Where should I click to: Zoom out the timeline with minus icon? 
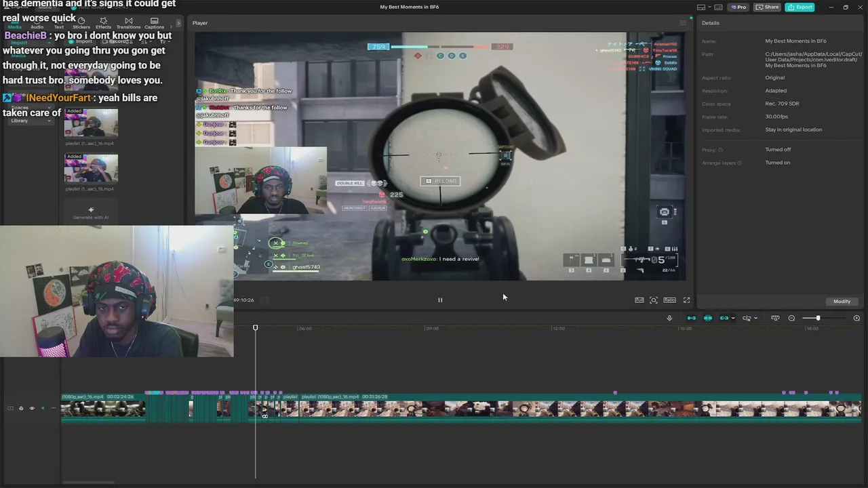pos(791,318)
